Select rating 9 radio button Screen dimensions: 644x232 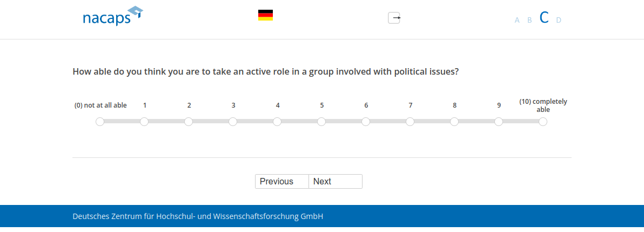tap(499, 122)
